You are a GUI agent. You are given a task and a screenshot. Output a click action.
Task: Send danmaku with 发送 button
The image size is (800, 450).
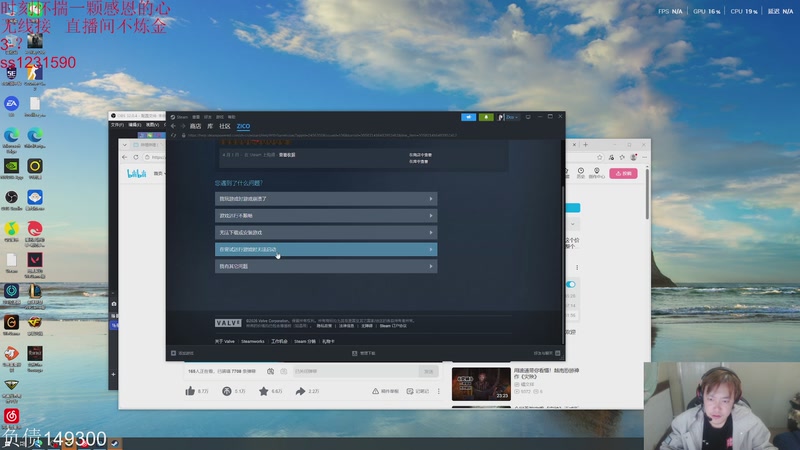click(x=429, y=371)
